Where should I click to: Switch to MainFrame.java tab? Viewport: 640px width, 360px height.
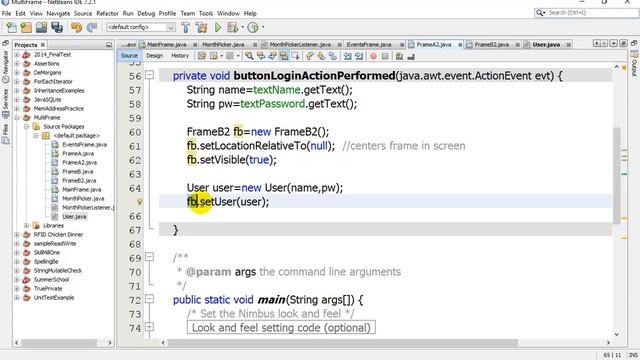[167, 44]
